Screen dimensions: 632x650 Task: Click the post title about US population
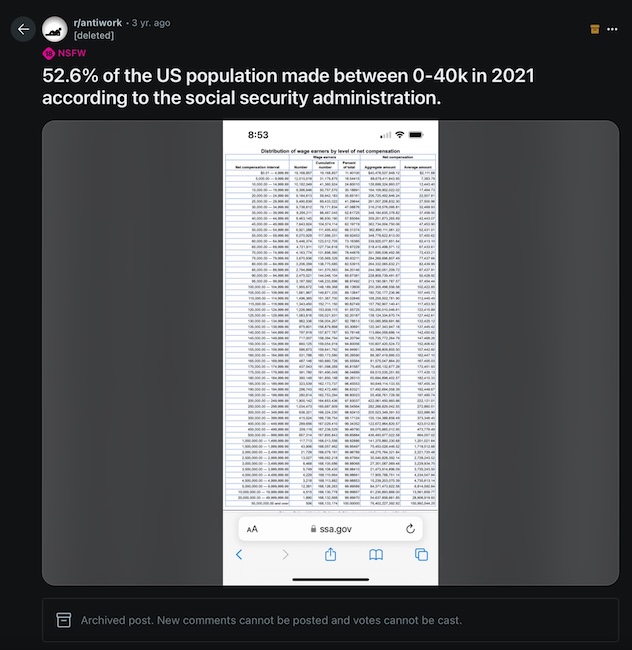240,86
